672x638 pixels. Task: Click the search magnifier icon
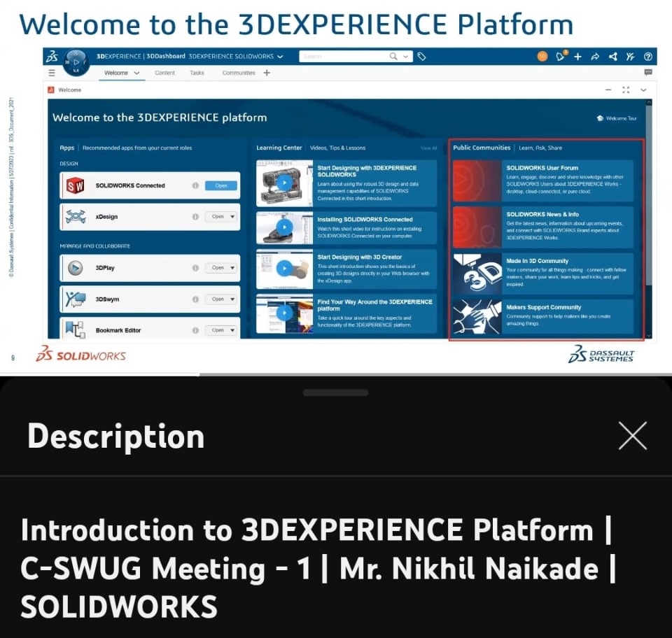[x=393, y=57]
